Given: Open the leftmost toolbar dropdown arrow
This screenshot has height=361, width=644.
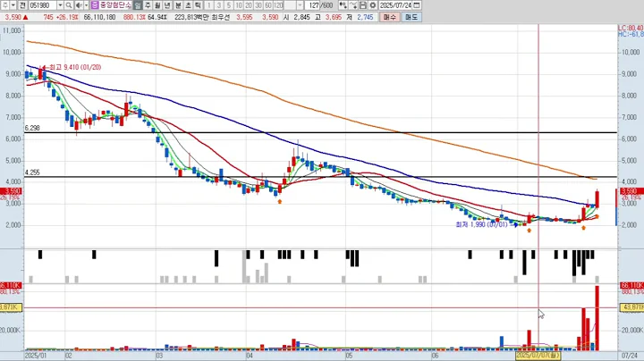Looking at the screenshot, I should point(13,5).
